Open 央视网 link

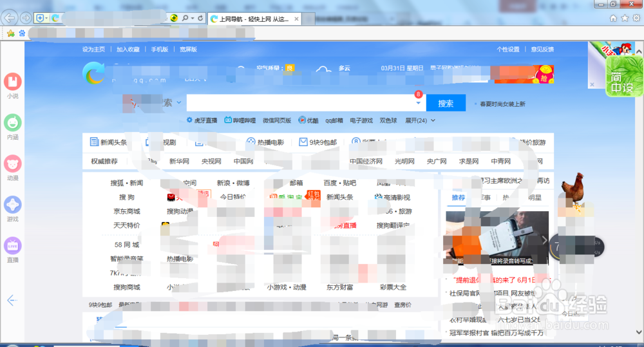pos(211,162)
